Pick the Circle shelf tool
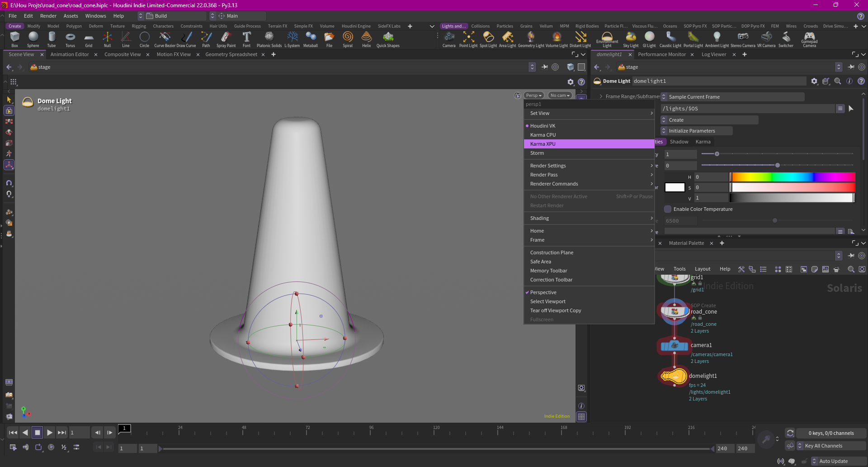Image resolution: width=868 pixels, height=467 pixels. point(144,39)
